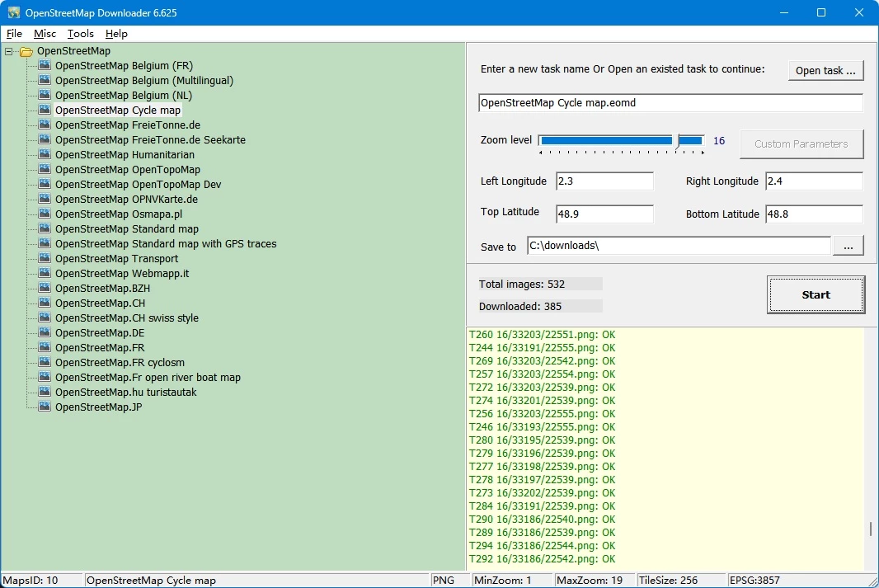
Task: Click the browse ... button for Save to
Action: (848, 246)
